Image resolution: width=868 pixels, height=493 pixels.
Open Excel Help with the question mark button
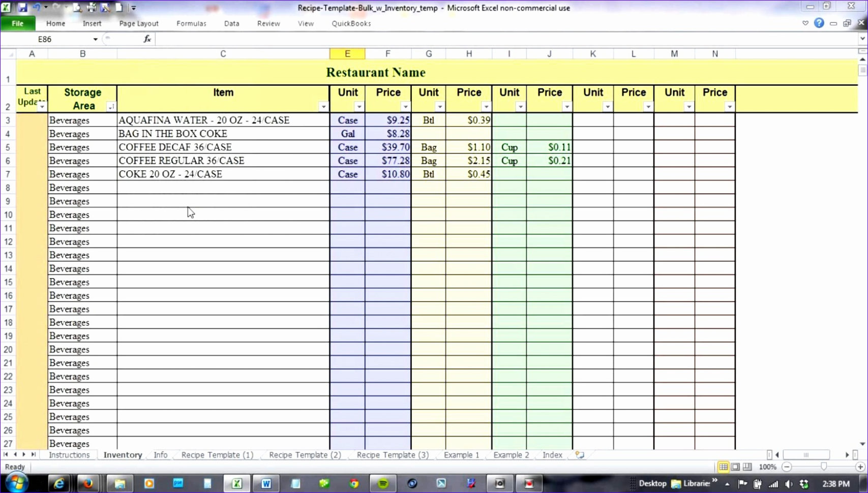coord(818,23)
